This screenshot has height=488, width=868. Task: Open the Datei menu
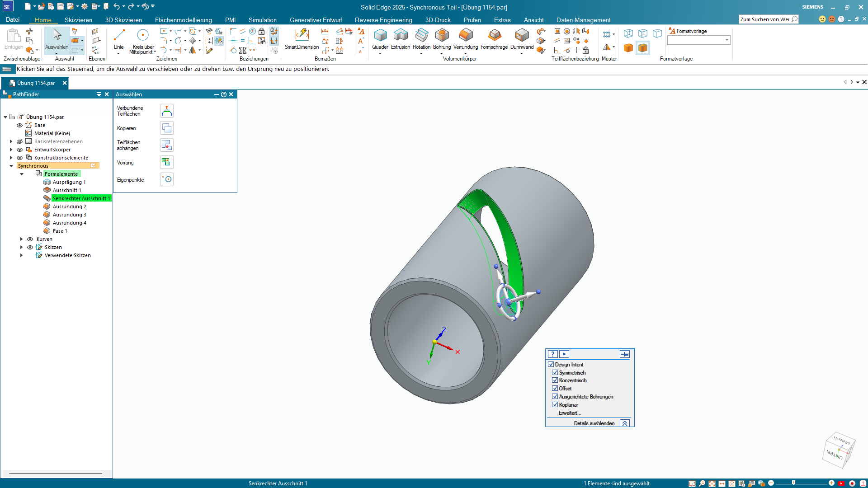pos(13,20)
